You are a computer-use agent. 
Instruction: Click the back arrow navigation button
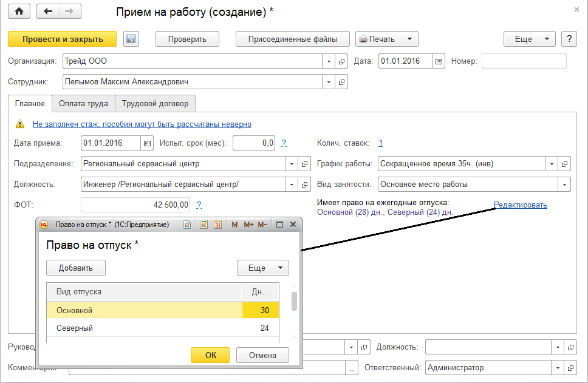(x=49, y=12)
